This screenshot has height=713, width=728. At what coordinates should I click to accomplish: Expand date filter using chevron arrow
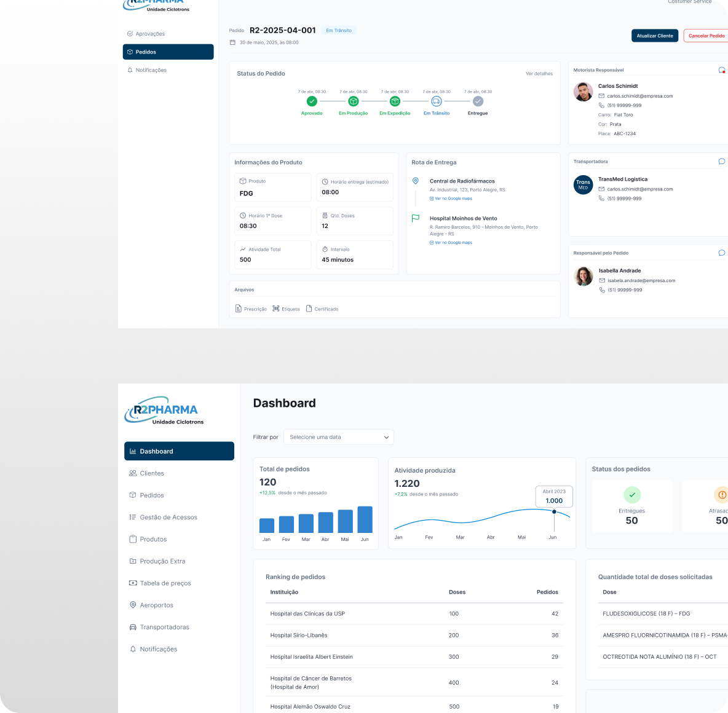(386, 437)
